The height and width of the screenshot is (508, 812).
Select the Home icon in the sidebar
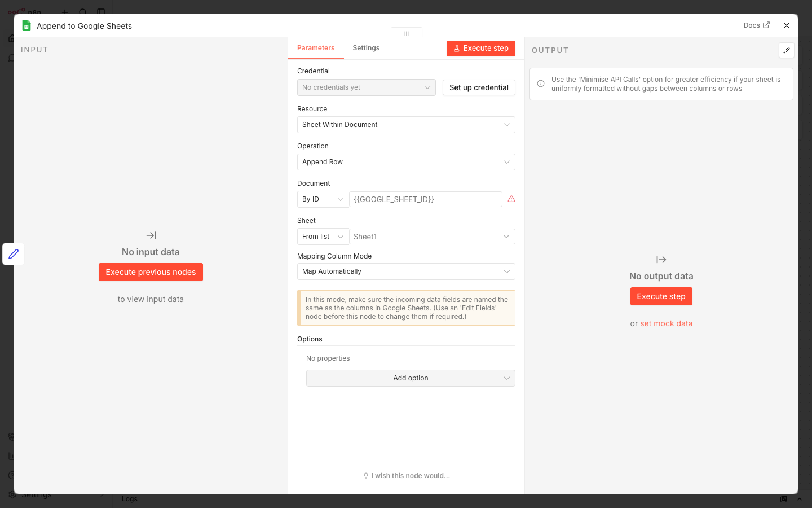[11, 38]
